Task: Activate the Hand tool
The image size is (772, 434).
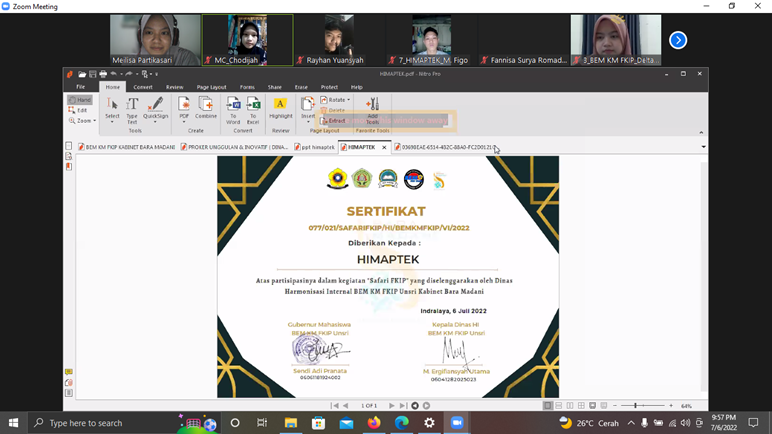Action: (80, 100)
